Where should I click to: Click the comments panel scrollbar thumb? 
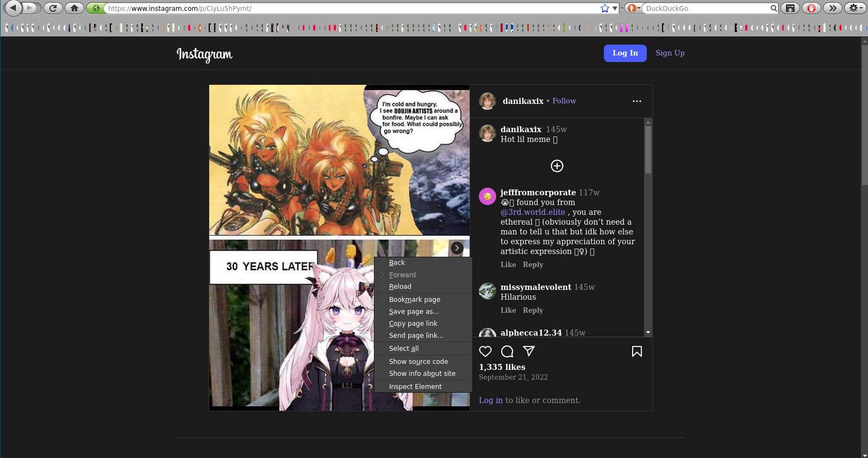point(648,150)
